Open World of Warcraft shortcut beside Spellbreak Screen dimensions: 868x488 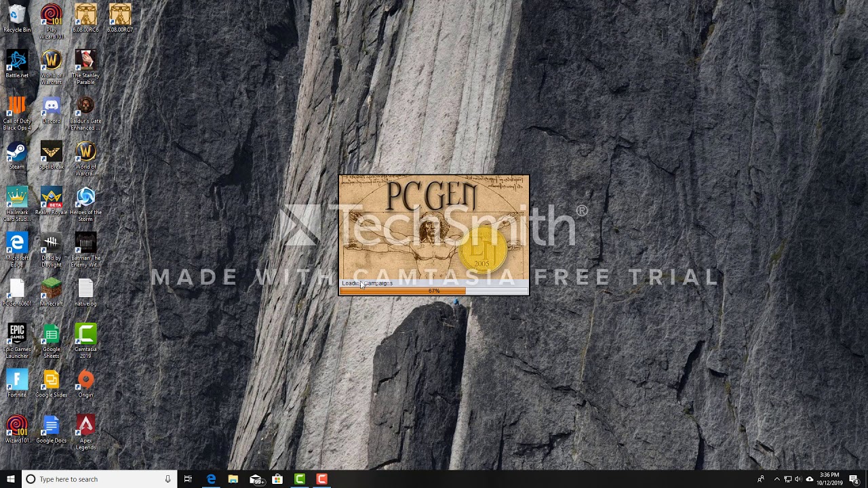click(x=85, y=159)
